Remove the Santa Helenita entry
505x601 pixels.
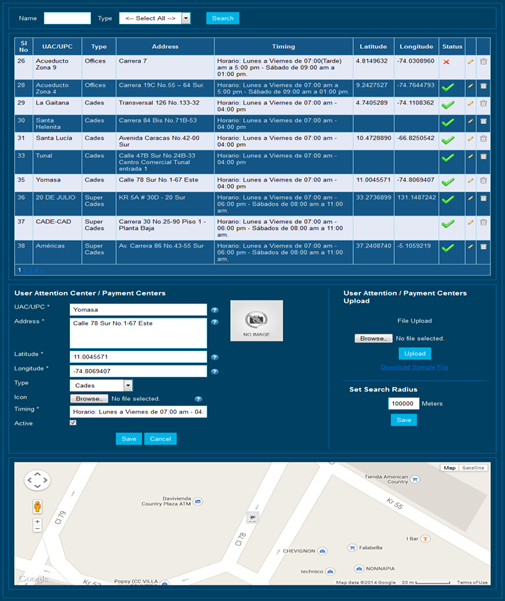(484, 121)
